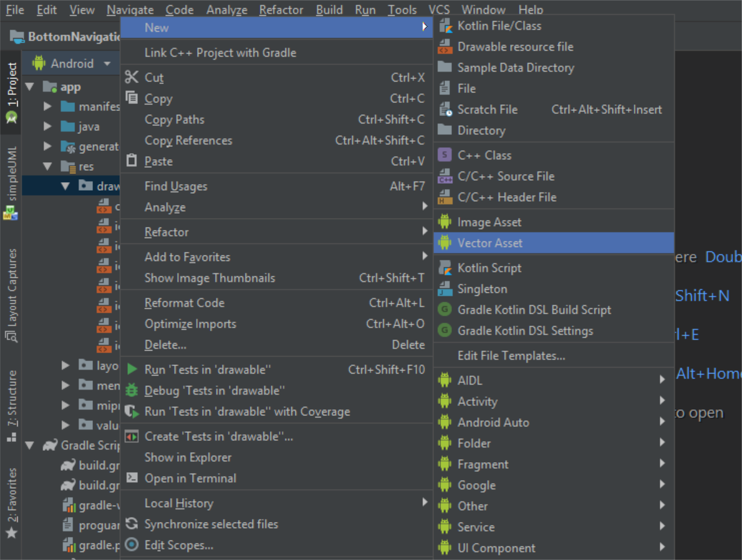The height and width of the screenshot is (560, 742).
Task: Collapse the res folder
Action: [47, 166]
